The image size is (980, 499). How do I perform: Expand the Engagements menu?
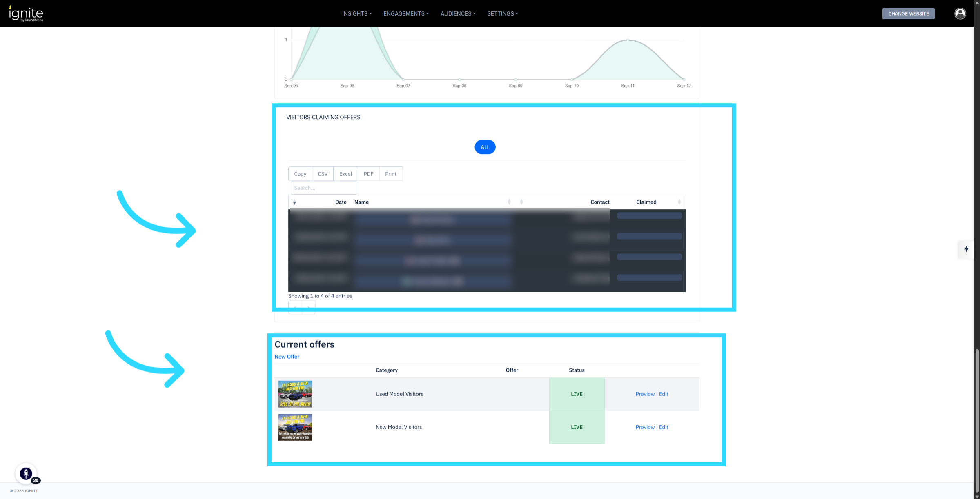[x=406, y=13]
